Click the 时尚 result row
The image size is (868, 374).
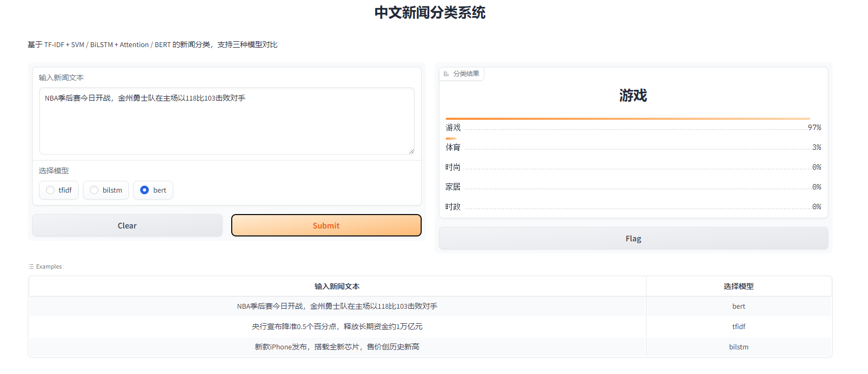(x=633, y=167)
